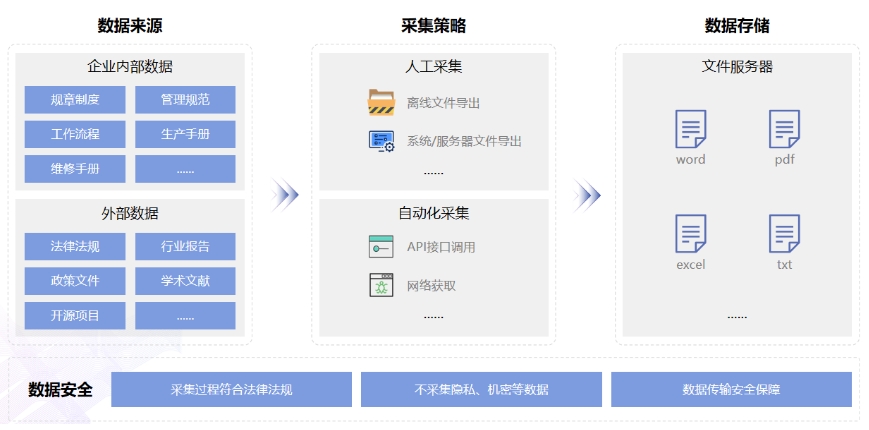Select the 法律法规 box
Viewport: 869px width, 430px height.
tap(75, 246)
